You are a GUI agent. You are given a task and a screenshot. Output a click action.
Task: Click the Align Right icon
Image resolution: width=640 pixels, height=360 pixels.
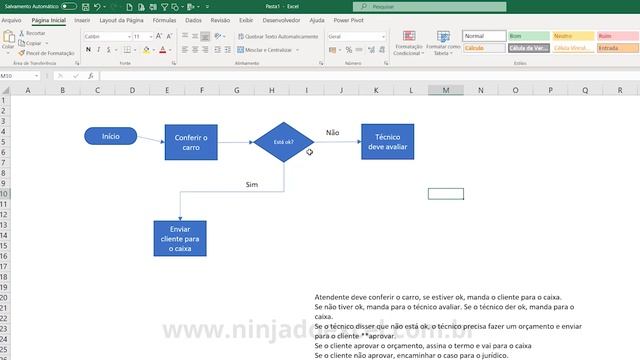pyautogui.click(x=205, y=50)
